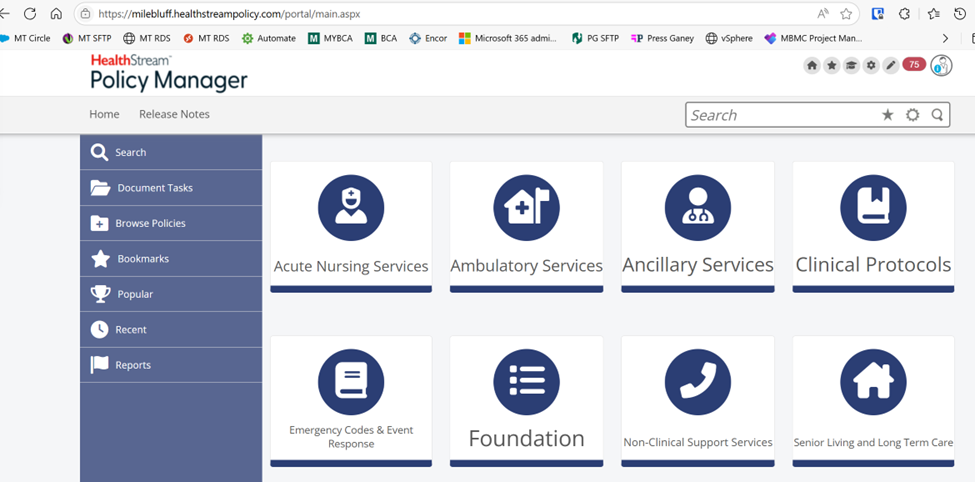975x482 pixels.
Task: Click the red 75 notifications badge
Action: pyautogui.click(x=914, y=65)
